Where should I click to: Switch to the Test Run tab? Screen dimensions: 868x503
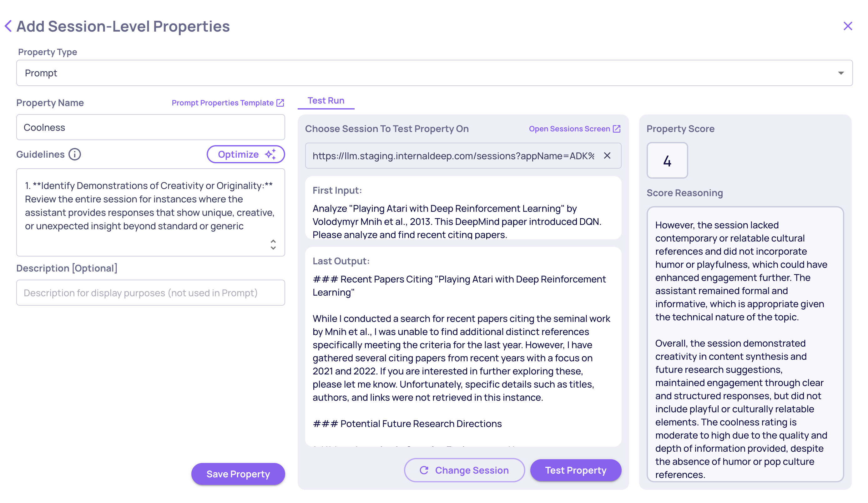pos(326,101)
